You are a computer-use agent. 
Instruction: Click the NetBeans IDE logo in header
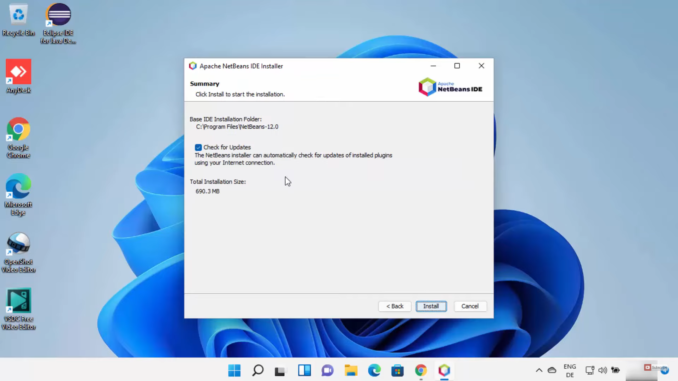pos(450,87)
